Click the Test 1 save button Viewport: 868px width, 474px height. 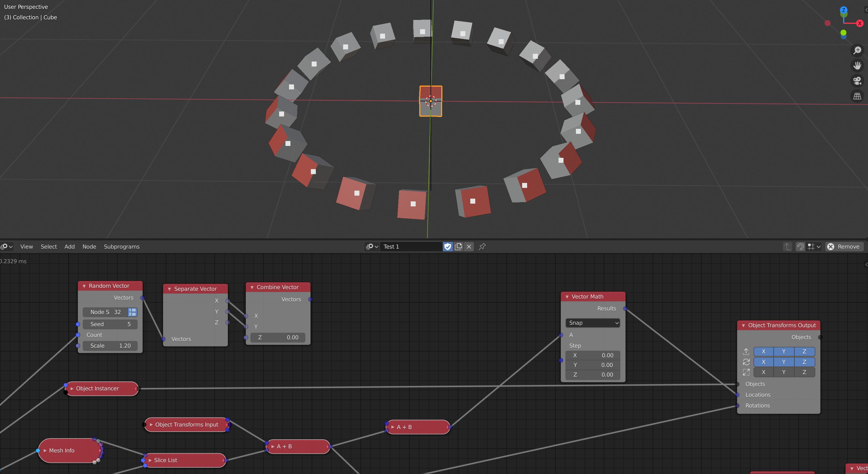(448, 246)
